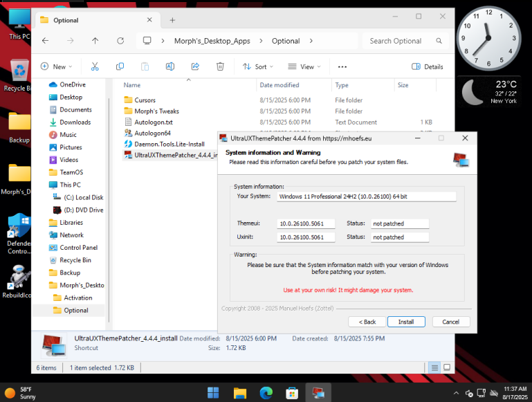The image size is (532, 402).
Task: Click the PC icon in address bar
Action: (x=147, y=41)
